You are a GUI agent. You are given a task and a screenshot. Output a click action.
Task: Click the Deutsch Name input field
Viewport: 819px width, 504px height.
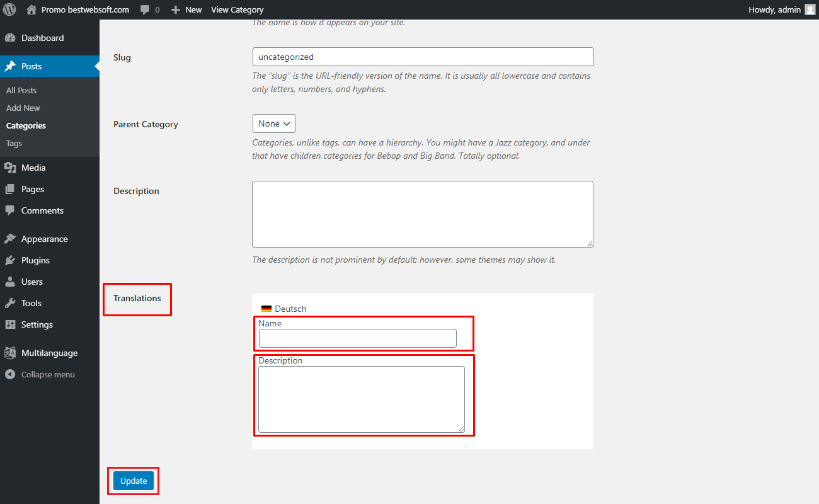(358, 338)
